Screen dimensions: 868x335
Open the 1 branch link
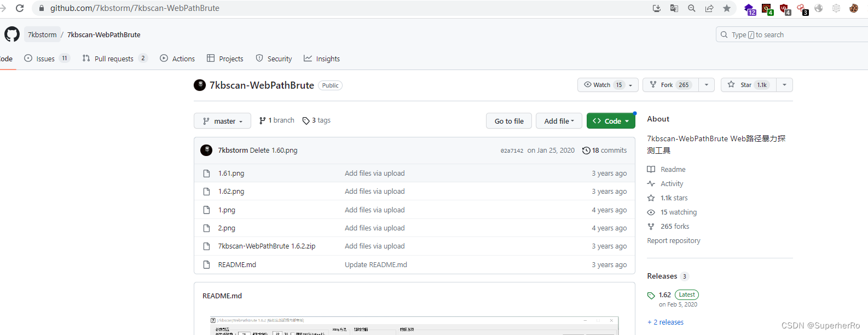coord(277,120)
